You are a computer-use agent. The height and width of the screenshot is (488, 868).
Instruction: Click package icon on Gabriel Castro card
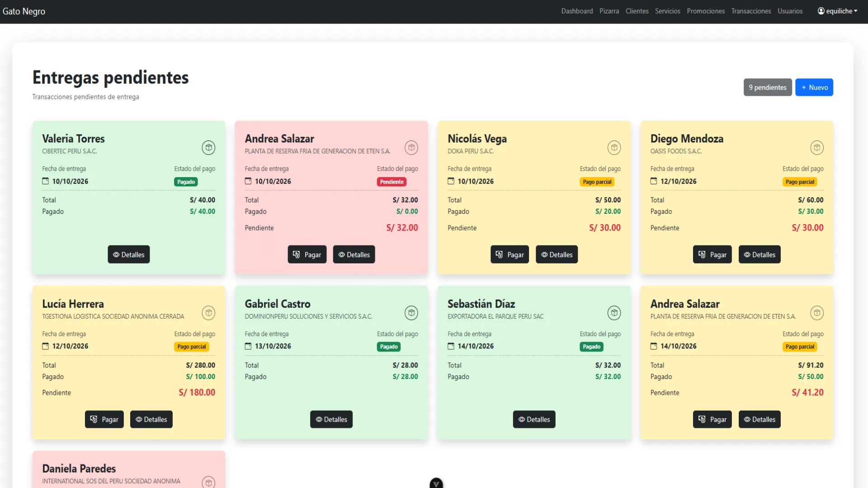click(x=411, y=313)
